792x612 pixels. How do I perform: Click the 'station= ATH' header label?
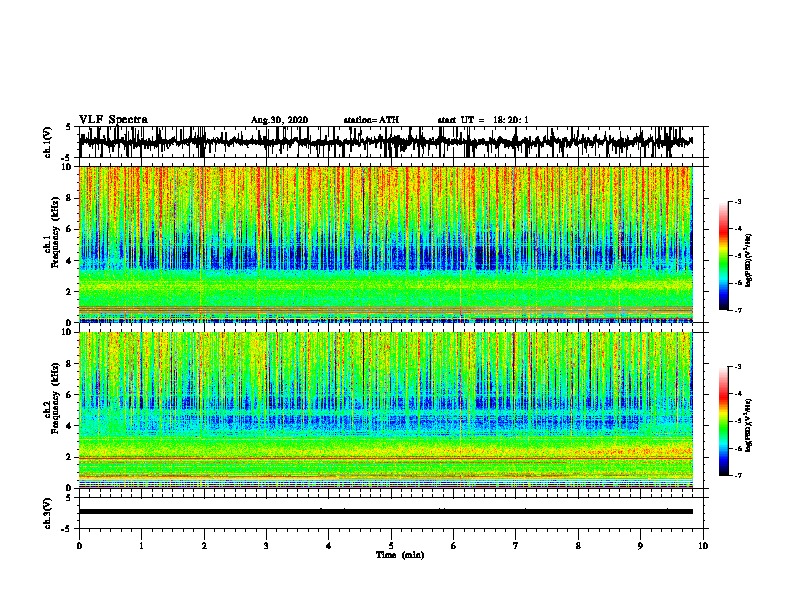point(371,120)
